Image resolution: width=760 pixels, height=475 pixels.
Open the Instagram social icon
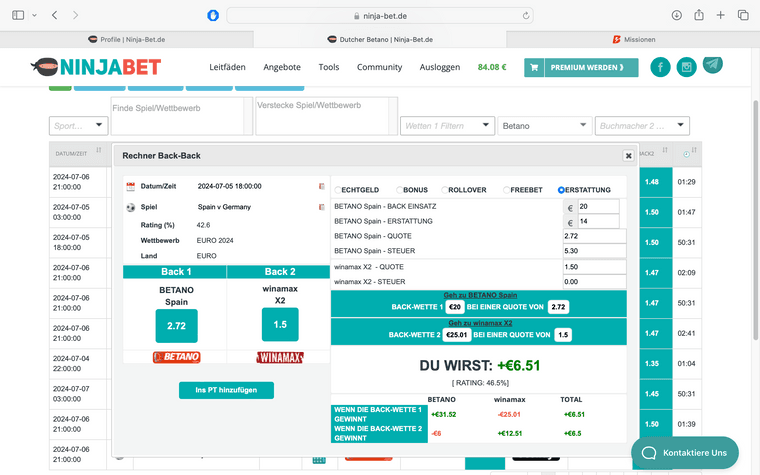click(x=686, y=67)
